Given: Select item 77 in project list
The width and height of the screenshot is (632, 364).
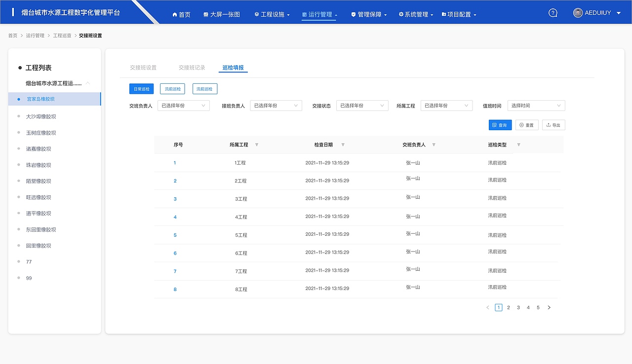Looking at the screenshot, I should point(29,262).
